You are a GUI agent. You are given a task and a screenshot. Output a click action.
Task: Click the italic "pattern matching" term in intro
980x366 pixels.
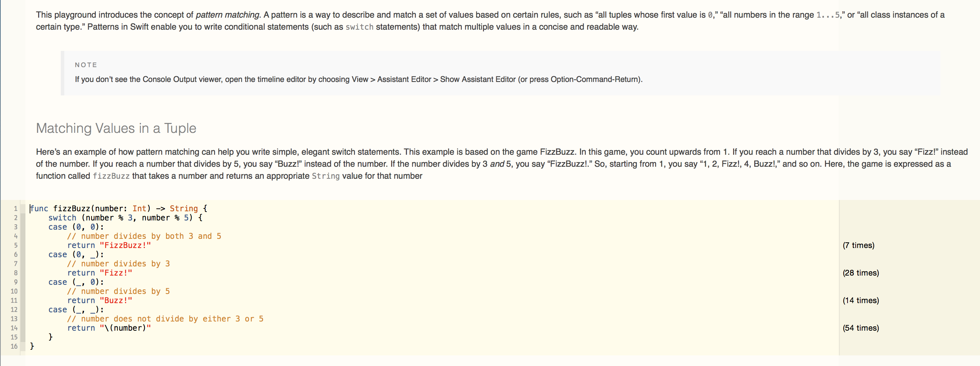tap(228, 15)
